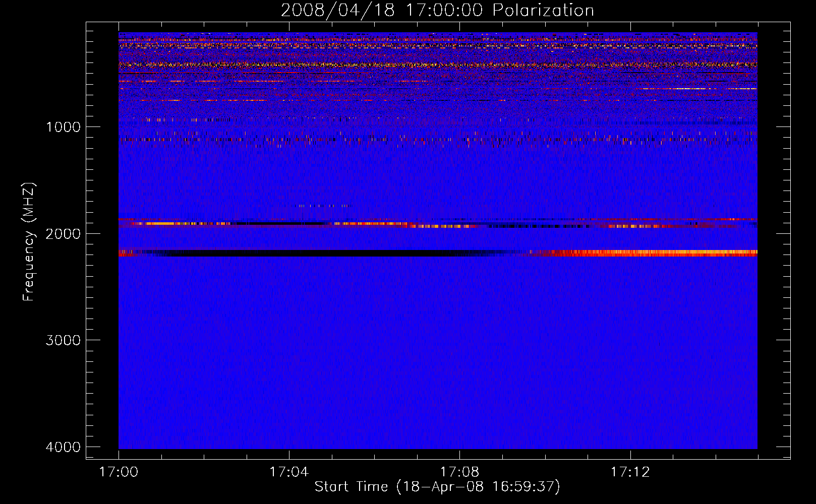Click the 4000 frequency tick label
Viewport: 816px width, 504px height.
(x=63, y=447)
